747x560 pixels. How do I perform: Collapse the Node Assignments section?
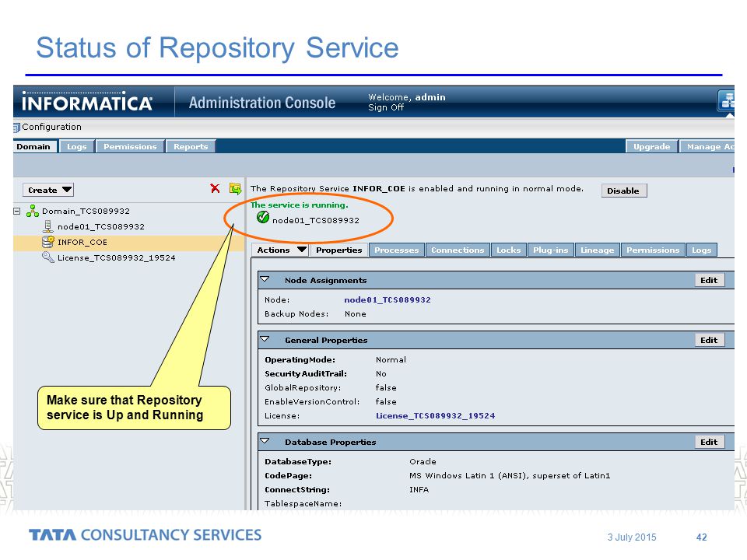[265, 279]
